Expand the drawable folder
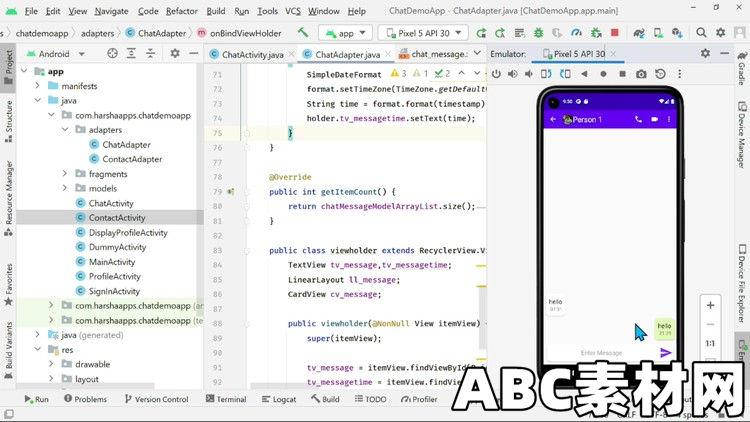The image size is (750, 422). pyautogui.click(x=51, y=364)
